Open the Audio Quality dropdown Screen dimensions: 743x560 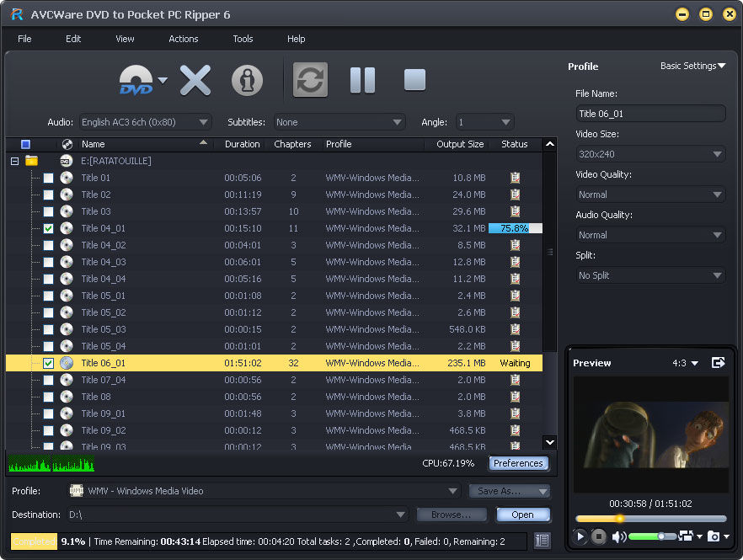coord(650,235)
